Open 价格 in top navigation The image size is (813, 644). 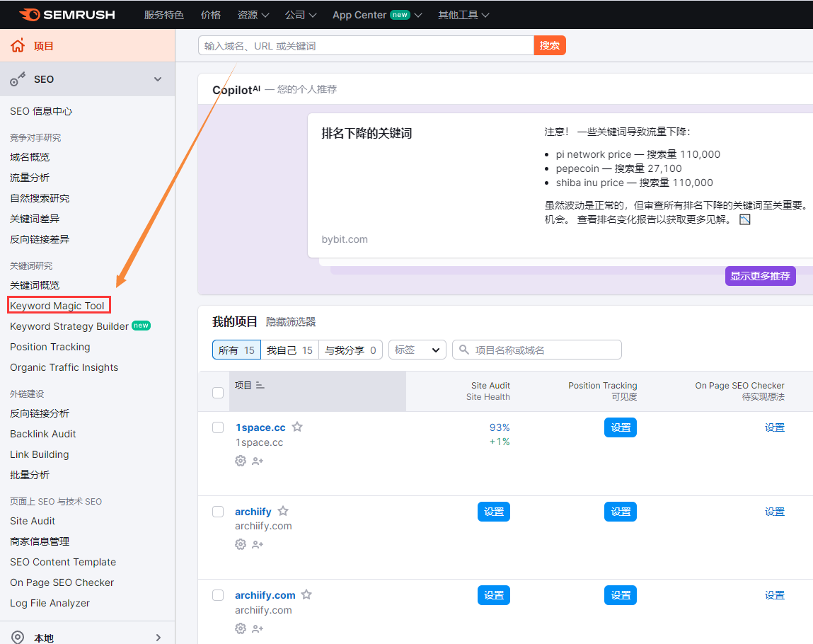point(211,15)
